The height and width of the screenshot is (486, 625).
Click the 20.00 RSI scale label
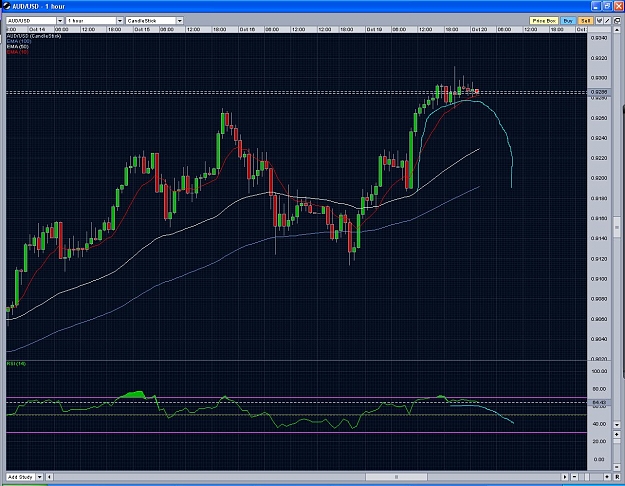coord(599,441)
